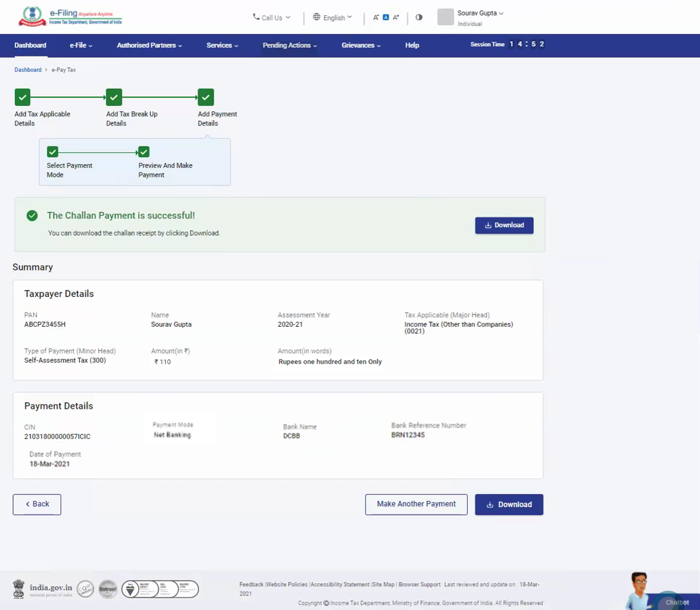Screen dimensions: 700x610
Task: Open the English language dropdown
Action: (x=333, y=17)
